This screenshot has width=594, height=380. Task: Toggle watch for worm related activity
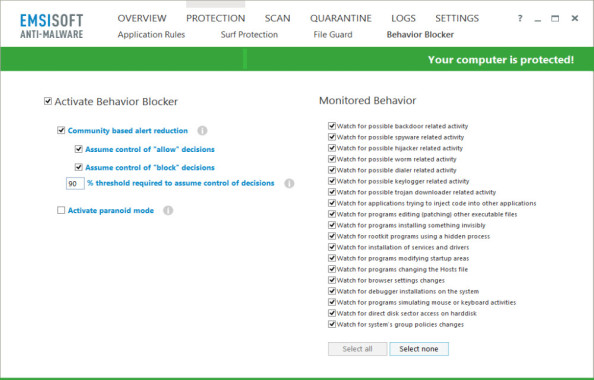(x=332, y=159)
